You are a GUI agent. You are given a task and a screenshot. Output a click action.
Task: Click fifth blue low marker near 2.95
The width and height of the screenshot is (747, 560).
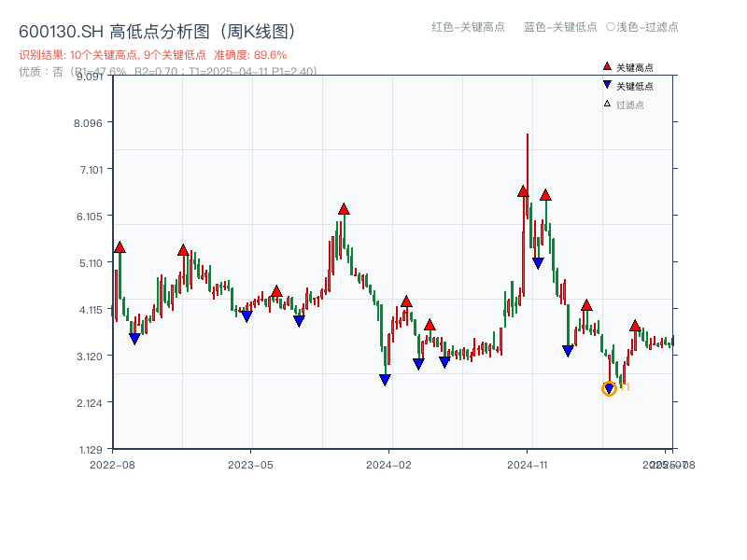point(418,364)
